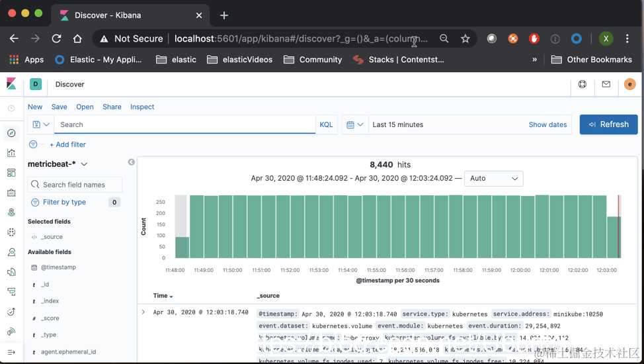Open the Auto interval dropdown
Image resolution: width=644 pixels, height=364 pixels.
point(494,179)
